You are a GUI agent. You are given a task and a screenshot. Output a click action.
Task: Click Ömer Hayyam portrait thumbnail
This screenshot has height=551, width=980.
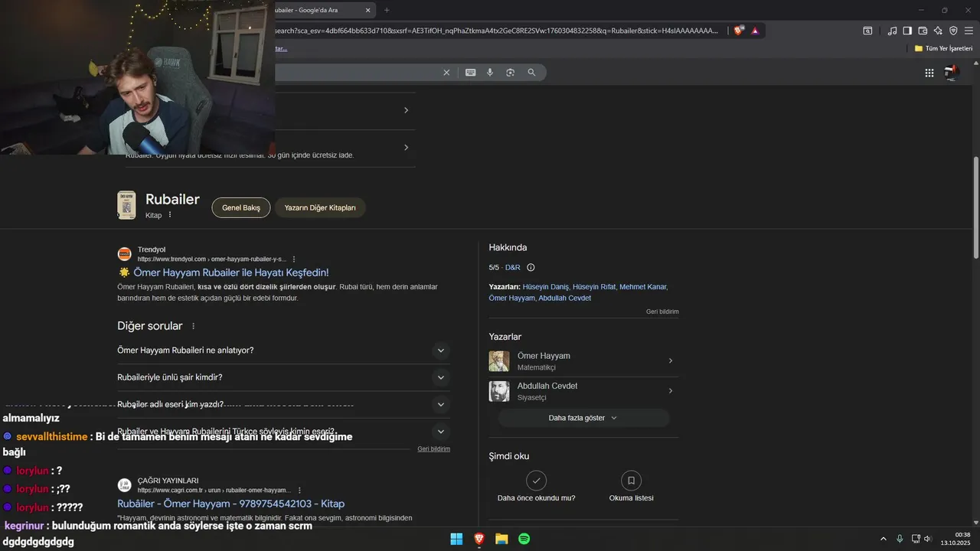point(499,361)
